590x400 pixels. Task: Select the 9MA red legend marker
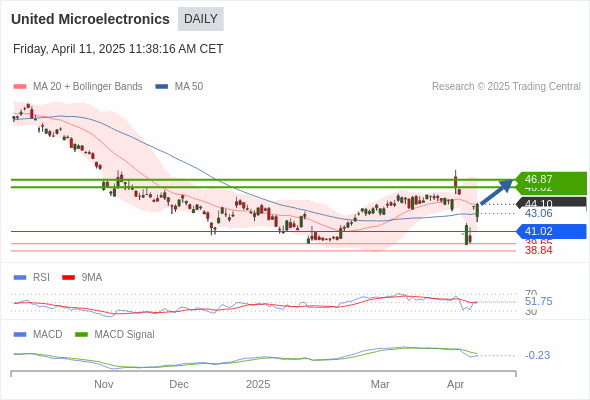(68, 278)
